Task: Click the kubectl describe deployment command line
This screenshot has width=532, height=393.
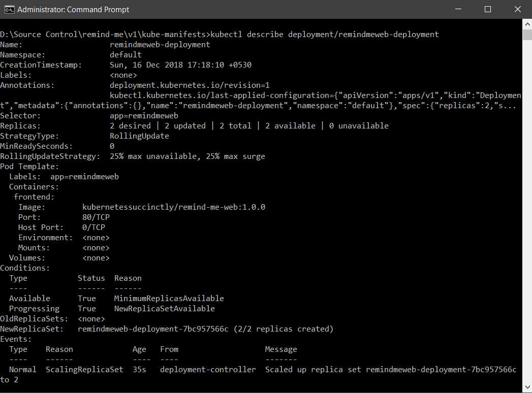Action: (x=218, y=34)
